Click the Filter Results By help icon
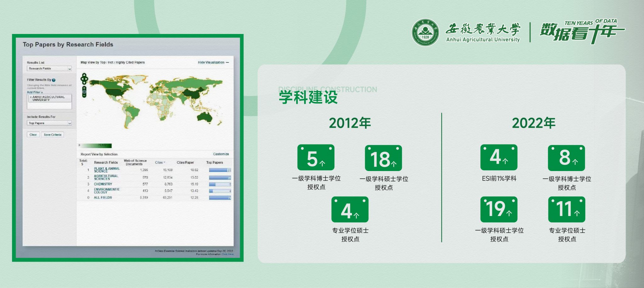 pos(54,80)
